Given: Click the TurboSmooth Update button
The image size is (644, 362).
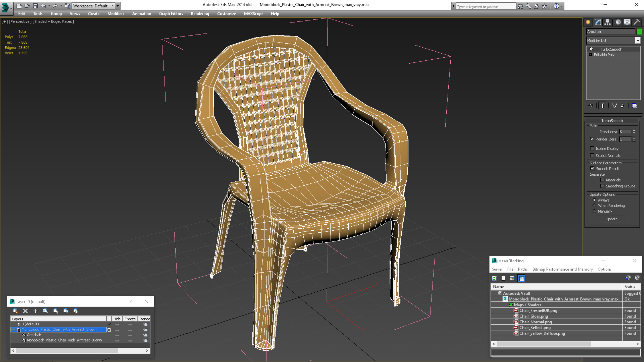Looking at the screenshot, I should tap(612, 219).
